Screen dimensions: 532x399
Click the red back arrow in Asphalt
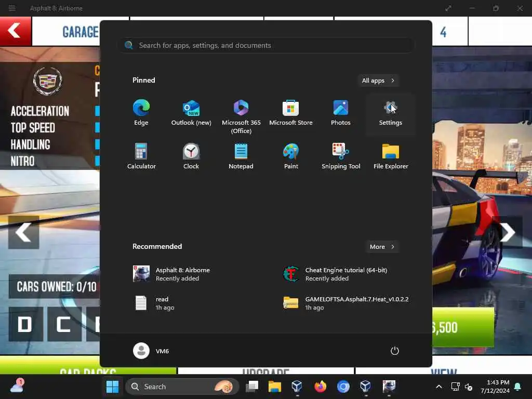[16, 31]
